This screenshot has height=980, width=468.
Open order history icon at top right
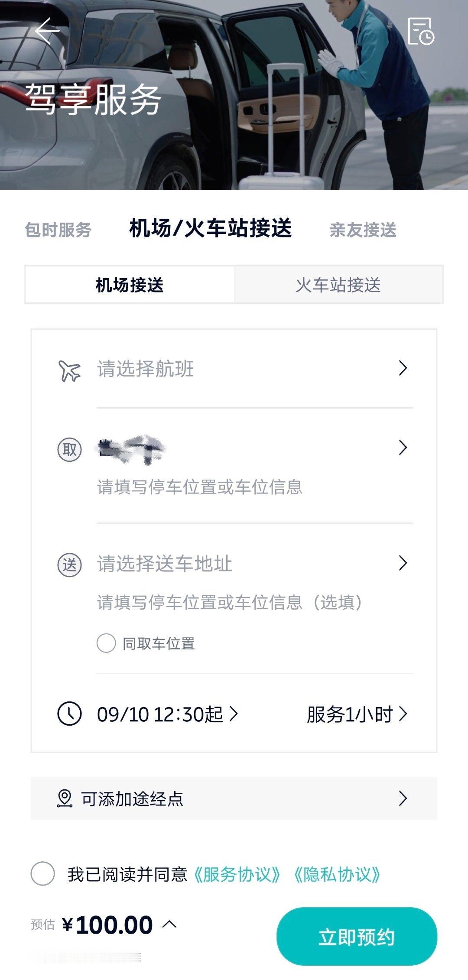421,31
